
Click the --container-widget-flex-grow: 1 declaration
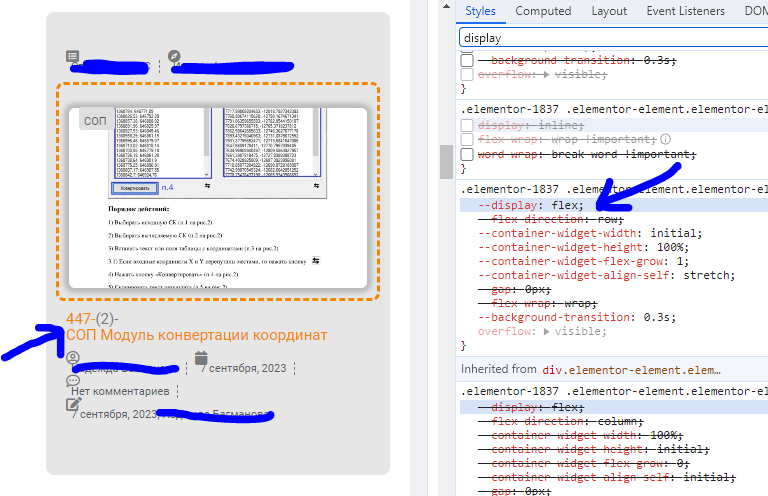pyautogui.click(x=583, y=261)
